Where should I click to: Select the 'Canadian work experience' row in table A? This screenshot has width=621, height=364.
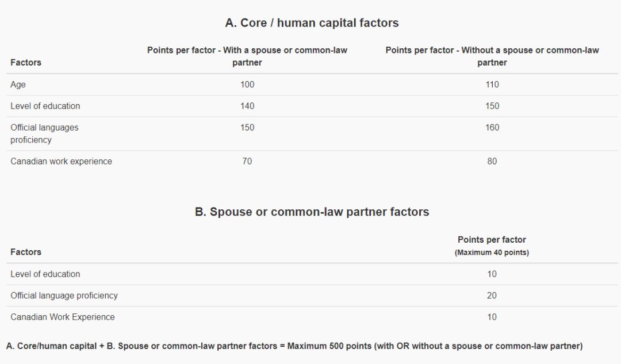(x=61, y=162)
